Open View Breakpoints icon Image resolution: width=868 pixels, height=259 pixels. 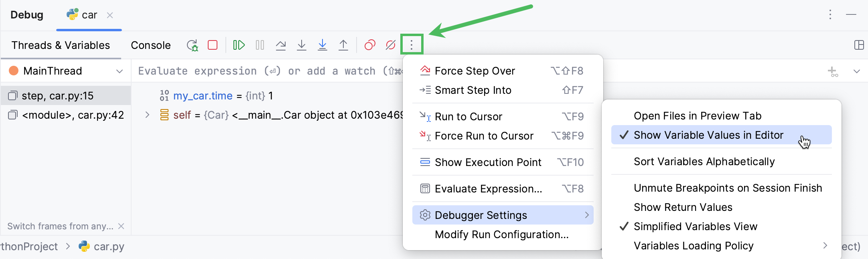click(x=370, y=45)
